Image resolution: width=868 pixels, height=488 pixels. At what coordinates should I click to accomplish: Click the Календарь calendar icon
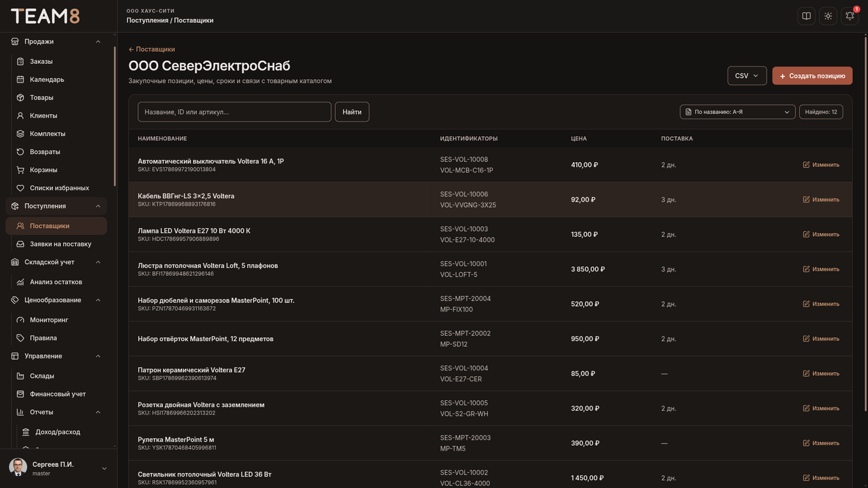tap(20, 80)
